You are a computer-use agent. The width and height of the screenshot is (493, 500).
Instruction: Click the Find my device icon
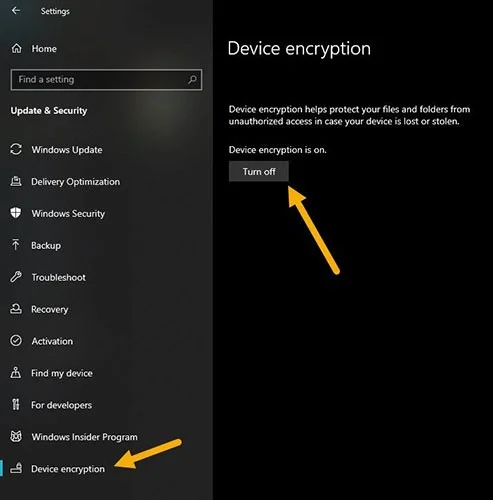(x=16, y=373)
